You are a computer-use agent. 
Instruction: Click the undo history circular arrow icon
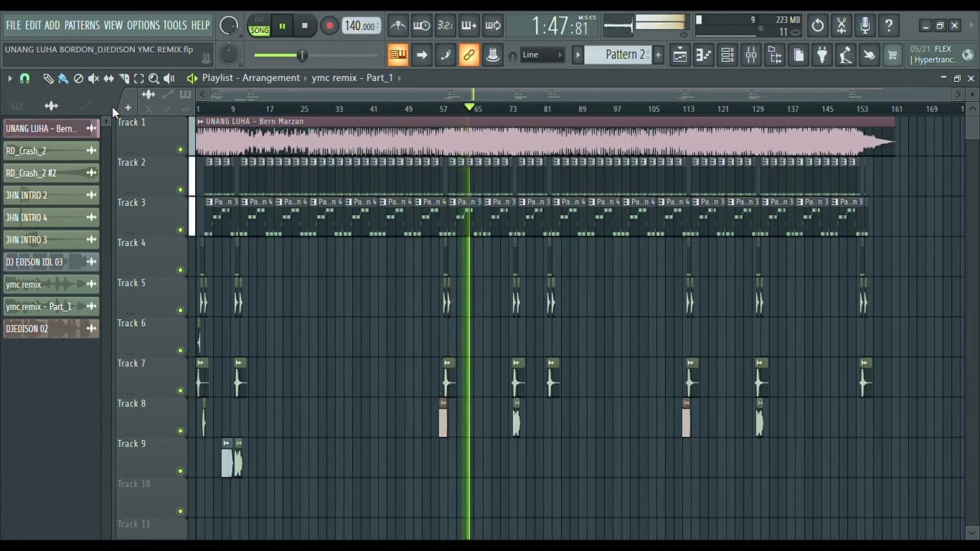coord(818,26)
